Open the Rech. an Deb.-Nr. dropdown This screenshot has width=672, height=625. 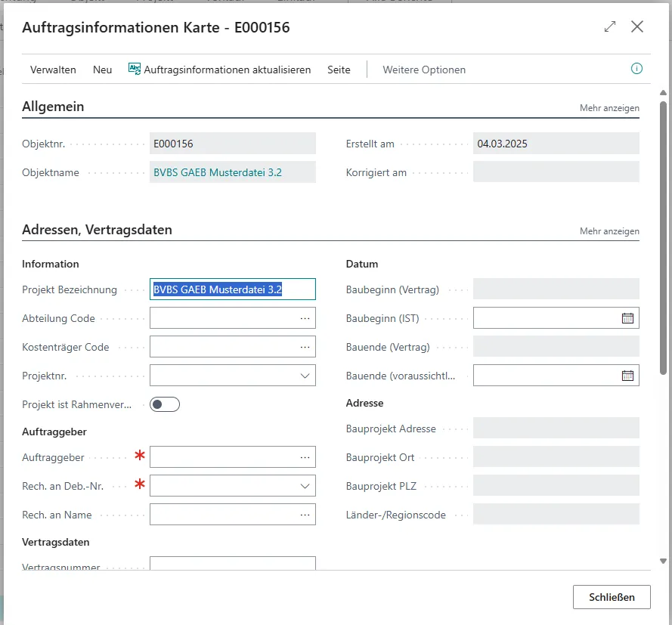(x=305, y=485)
